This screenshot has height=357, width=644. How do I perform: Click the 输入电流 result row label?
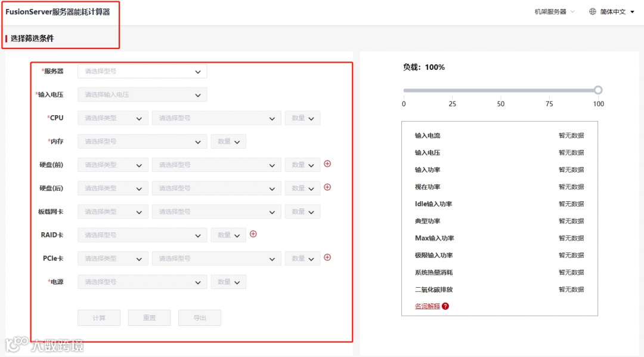point(427,136)
